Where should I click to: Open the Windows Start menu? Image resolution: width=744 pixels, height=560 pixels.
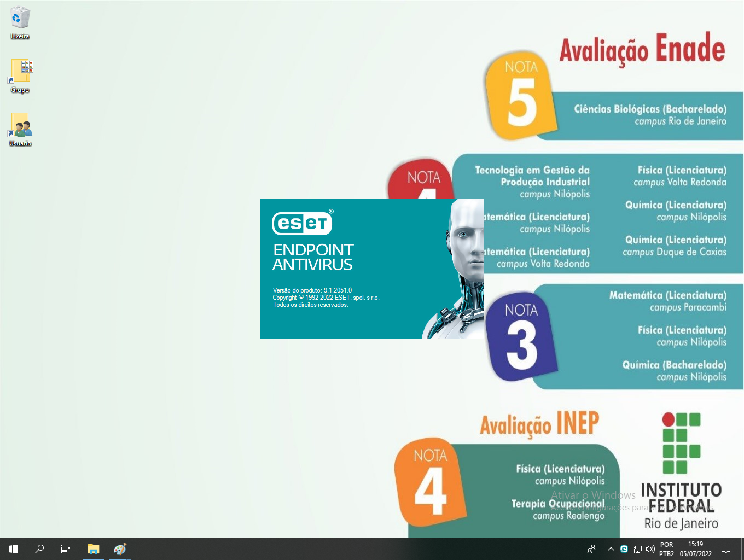point(13,549)
